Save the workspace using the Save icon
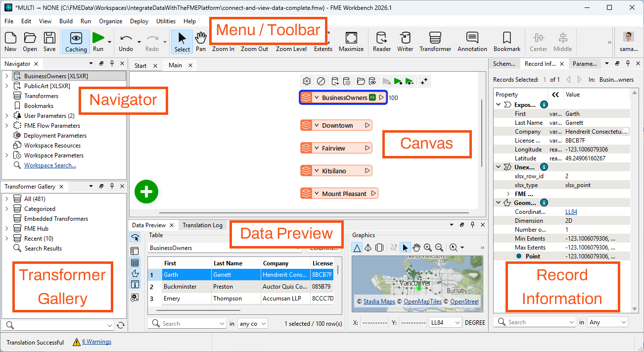 coord(49,42)
